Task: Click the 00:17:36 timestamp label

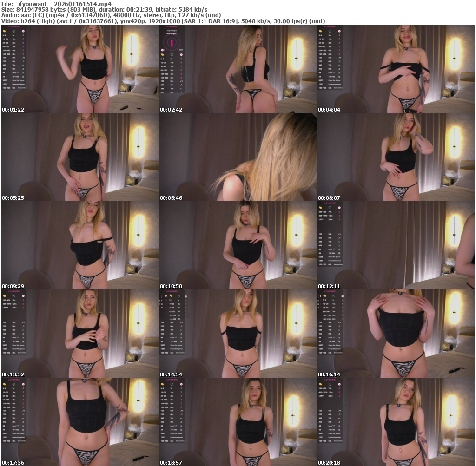Action: (13, 462)
